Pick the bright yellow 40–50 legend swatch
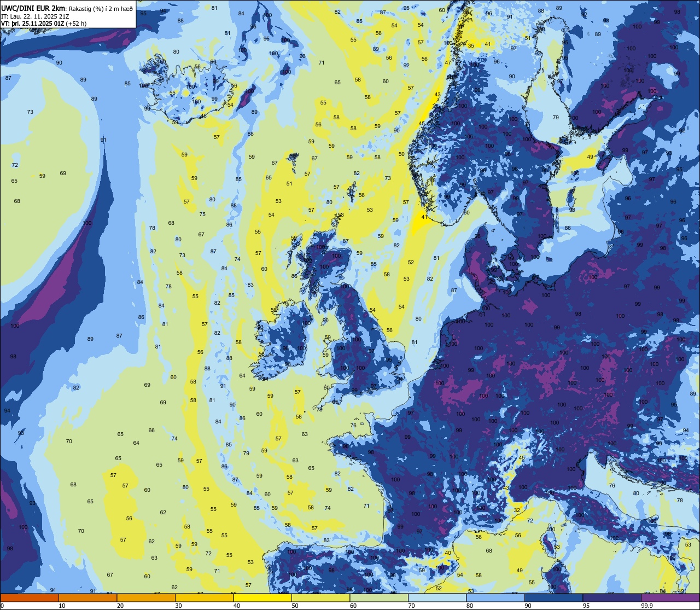 pos(262,597)
